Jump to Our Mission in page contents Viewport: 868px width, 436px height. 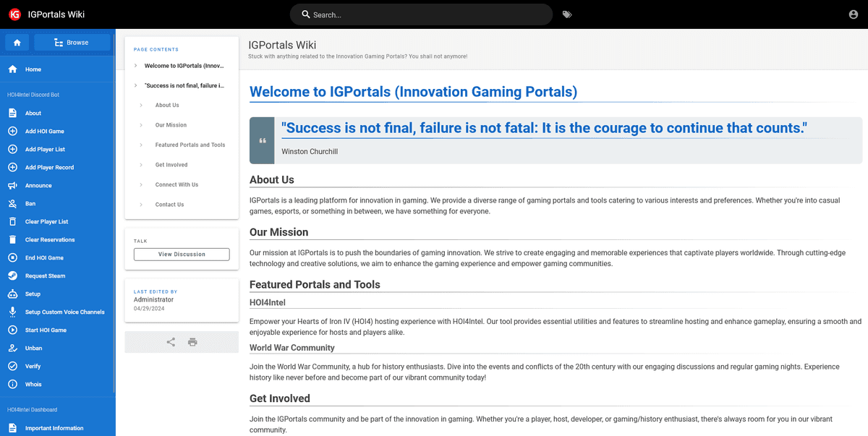(171, 125)
